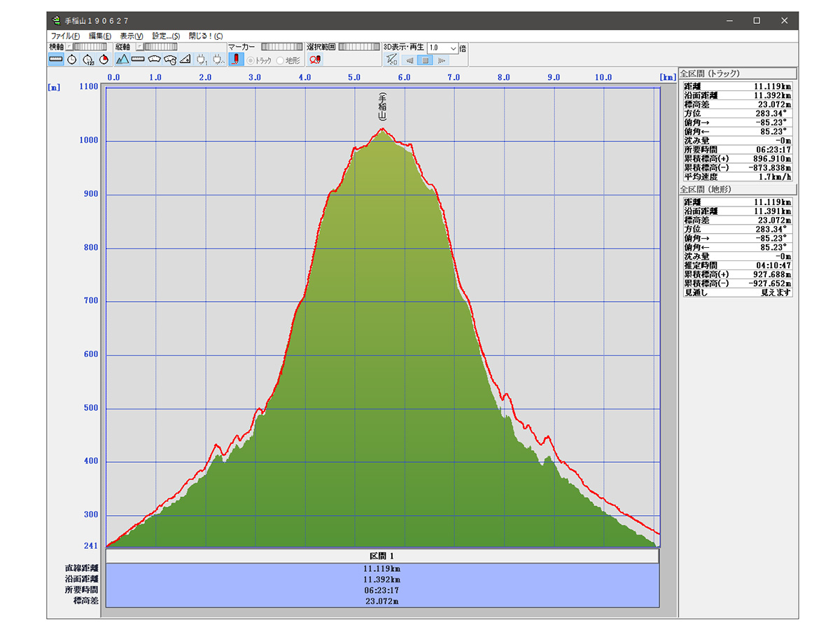Click the selection range marker icon

(x=315, y=59)
